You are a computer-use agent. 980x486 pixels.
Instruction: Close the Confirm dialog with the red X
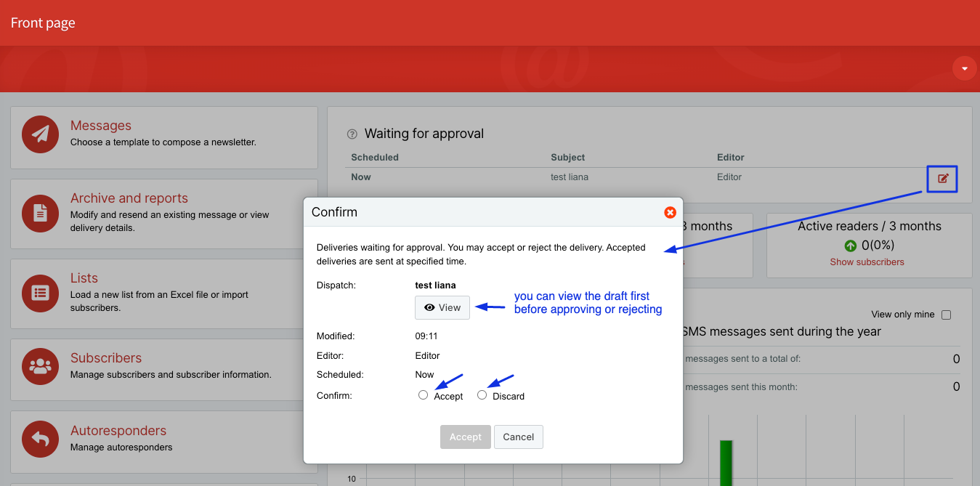click(x=670, y=212)
